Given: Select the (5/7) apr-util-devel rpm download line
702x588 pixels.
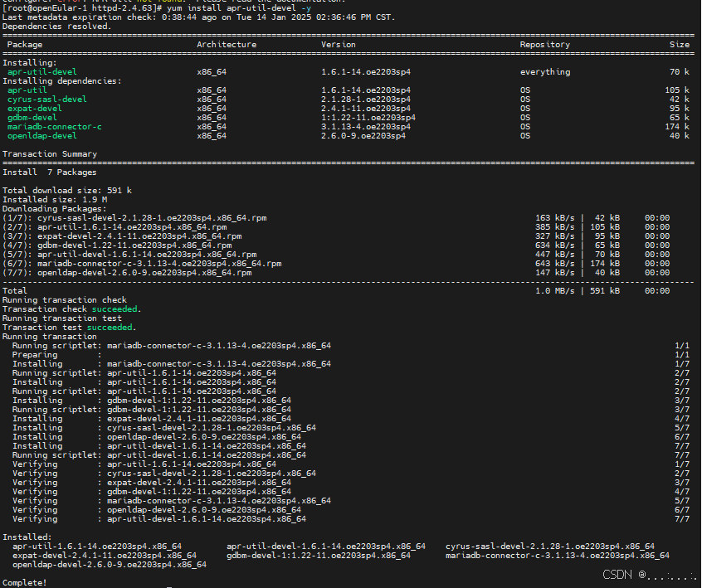Looking at the screenshot, I should click(x=336, y=255).
